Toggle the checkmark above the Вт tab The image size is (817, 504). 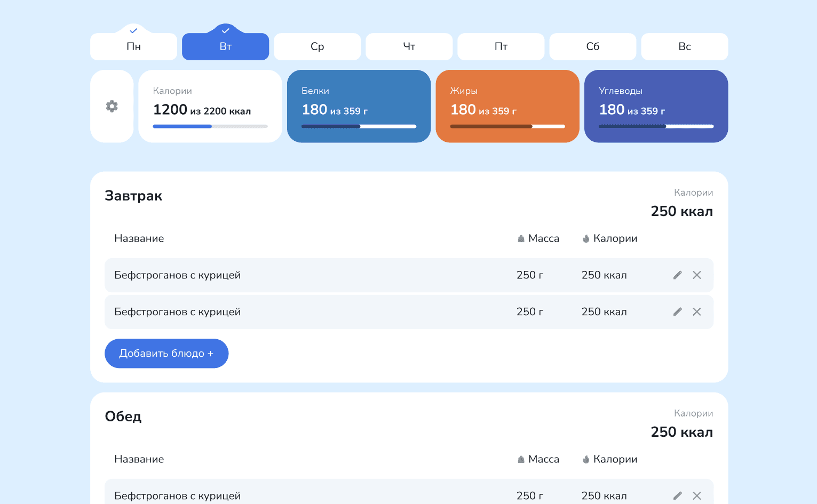pos(225,30)
